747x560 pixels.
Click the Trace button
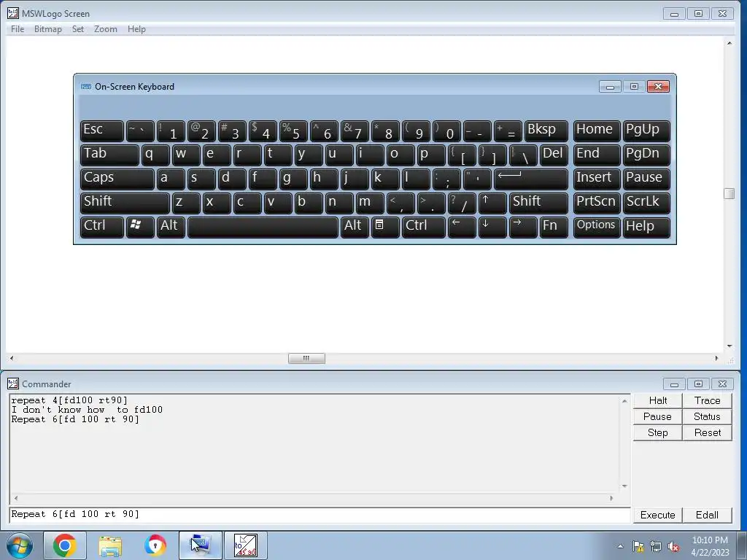pyautogui.click(x=707, y=400)
